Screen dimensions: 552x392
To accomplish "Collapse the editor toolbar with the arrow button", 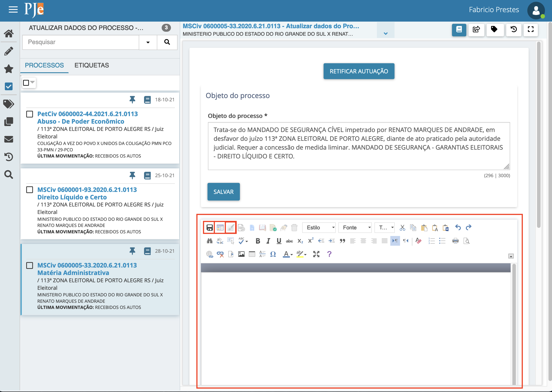I will [x=511, y=256].
